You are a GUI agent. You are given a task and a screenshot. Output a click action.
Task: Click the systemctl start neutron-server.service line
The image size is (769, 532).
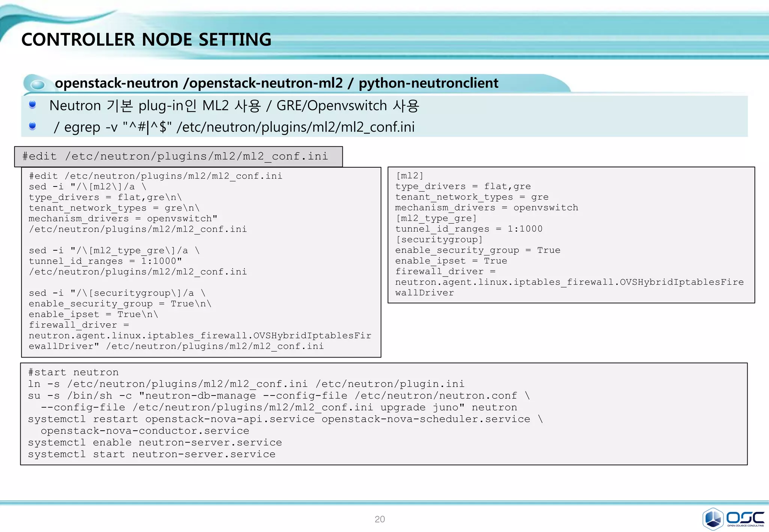tap(151, 454)
